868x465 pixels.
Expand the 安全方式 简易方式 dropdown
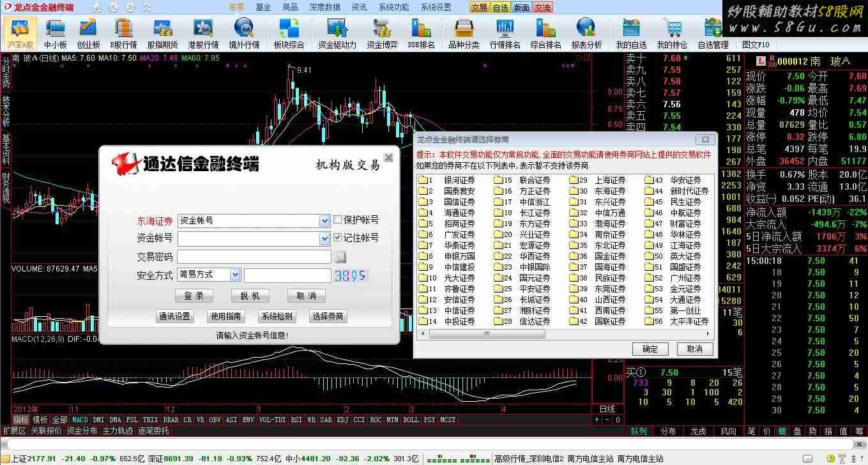coord(234,275)
